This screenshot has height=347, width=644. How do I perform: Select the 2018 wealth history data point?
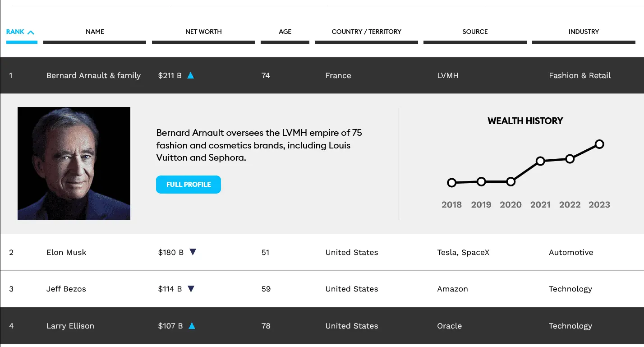coord(451,183)
